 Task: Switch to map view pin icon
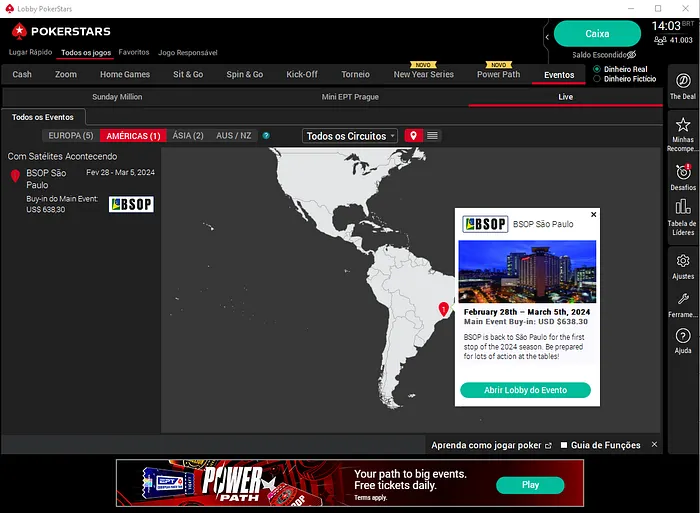click(x=413, y=136)
